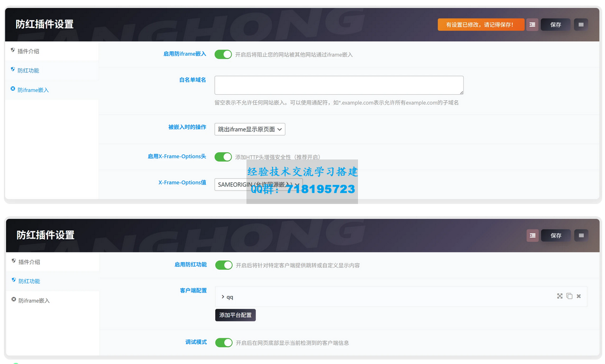Click expand-all icon in top panel header
605x364 pixels.
(533, 25)
